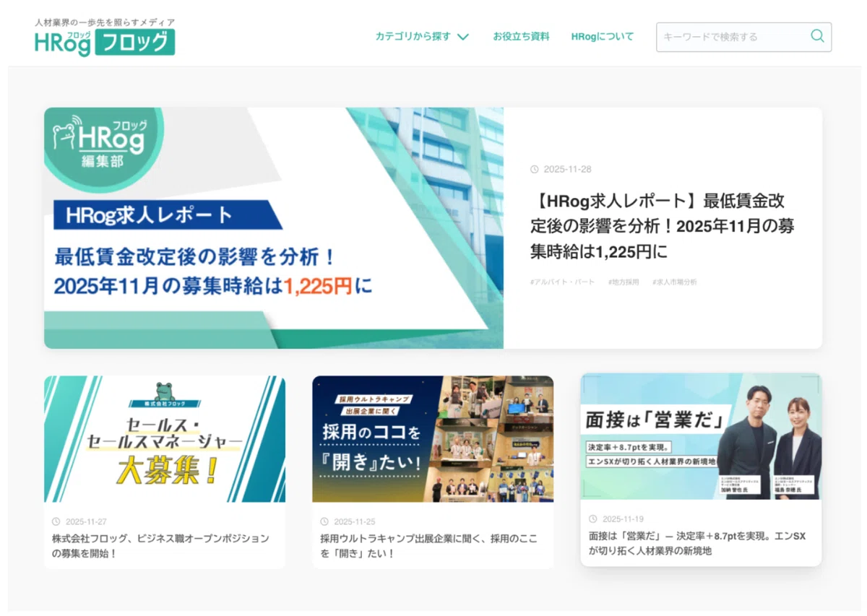
Task: Click the clock icon beside 2025-11-19
Action: pos(592,519)
